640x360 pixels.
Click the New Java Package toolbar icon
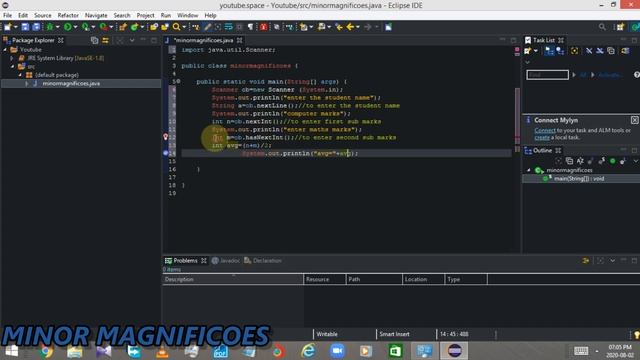(123, 27)
